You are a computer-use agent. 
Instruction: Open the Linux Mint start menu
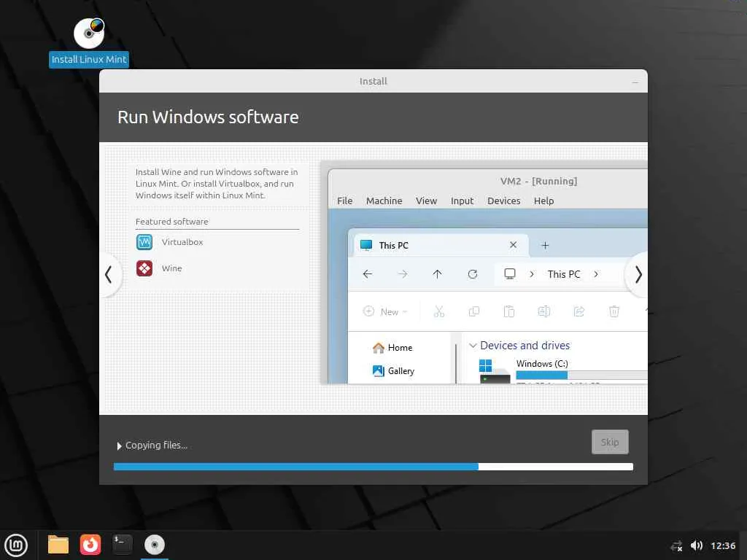16,545
